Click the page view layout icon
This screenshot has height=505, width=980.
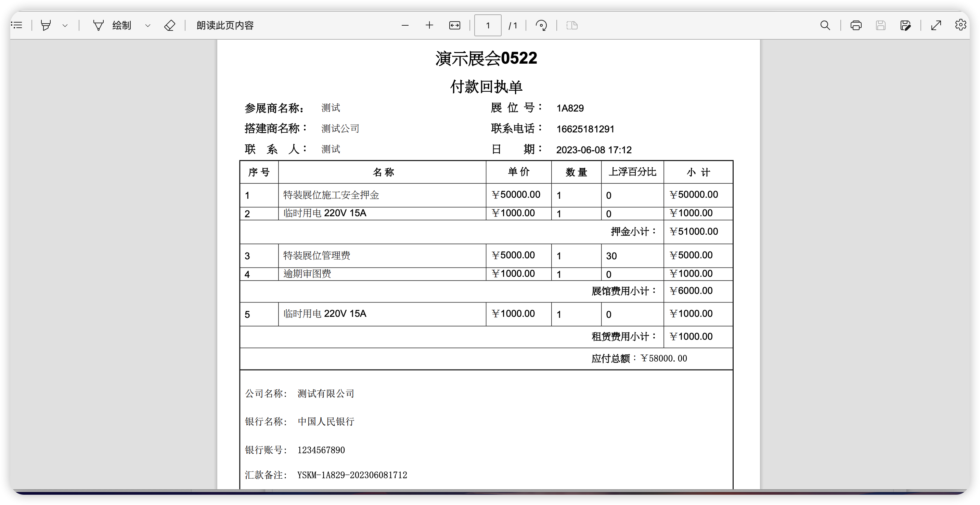[x=572, y=25]
